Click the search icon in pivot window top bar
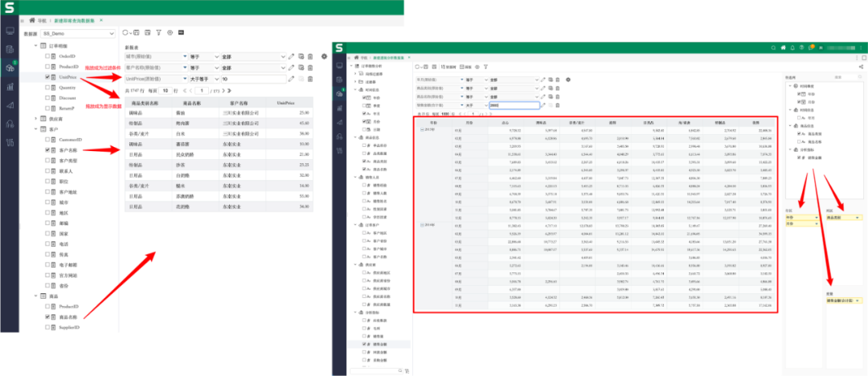Viewport: 868px width, 376px height. coord(773,47)
